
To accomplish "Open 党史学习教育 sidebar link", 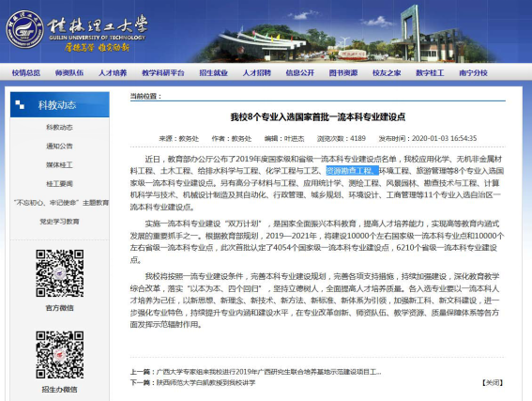I will 59,222.
